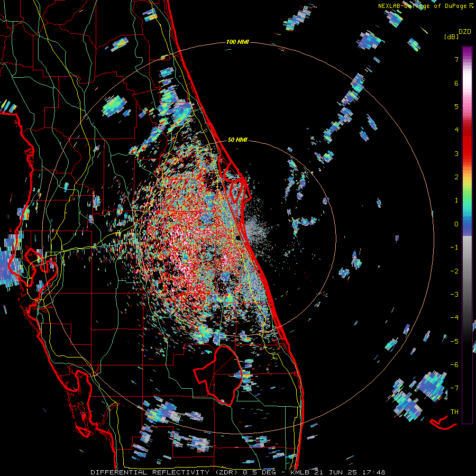
Task: Click the -2 value on color scale
Action: click(x=454, y=271)
